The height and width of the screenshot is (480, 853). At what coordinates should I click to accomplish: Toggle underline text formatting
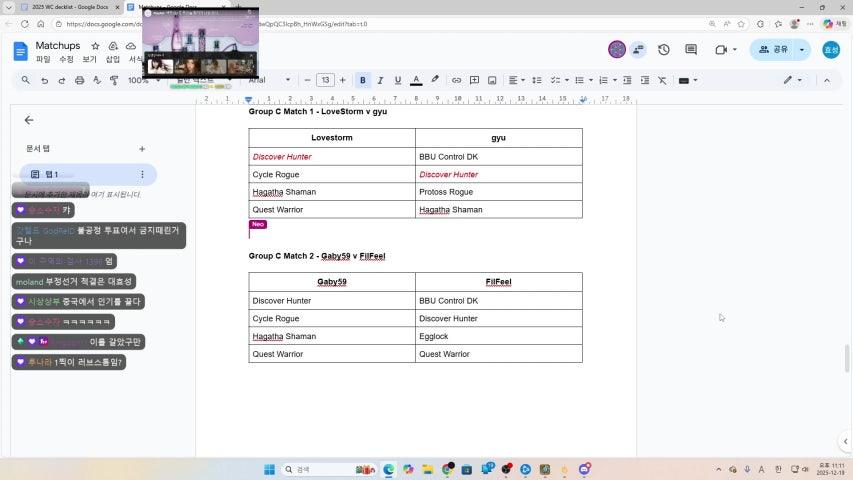click(x=398, y=80)
